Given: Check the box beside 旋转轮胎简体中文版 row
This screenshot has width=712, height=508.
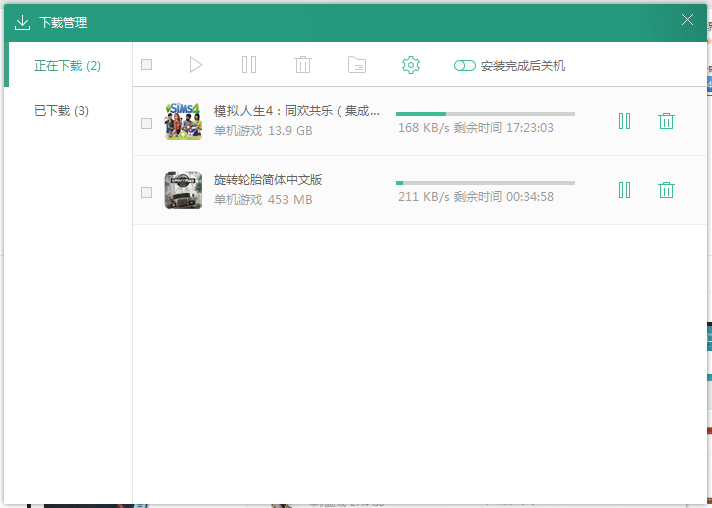Looking at the screenshot, I should pyautogui.click(x=146, y=192).
